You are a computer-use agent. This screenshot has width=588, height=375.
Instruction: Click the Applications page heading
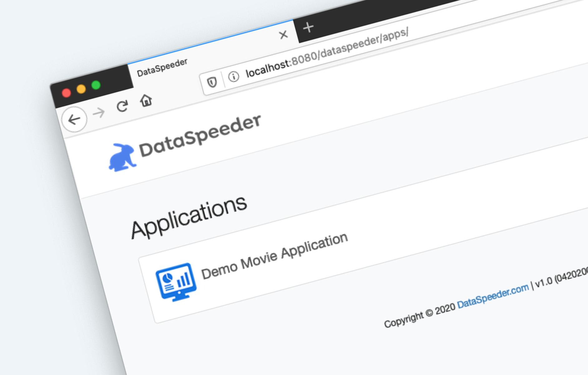[189, 217]
